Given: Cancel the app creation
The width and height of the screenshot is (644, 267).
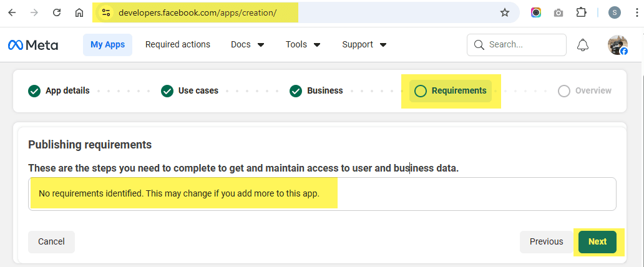Looking at the screenshot, I should 51,242.
